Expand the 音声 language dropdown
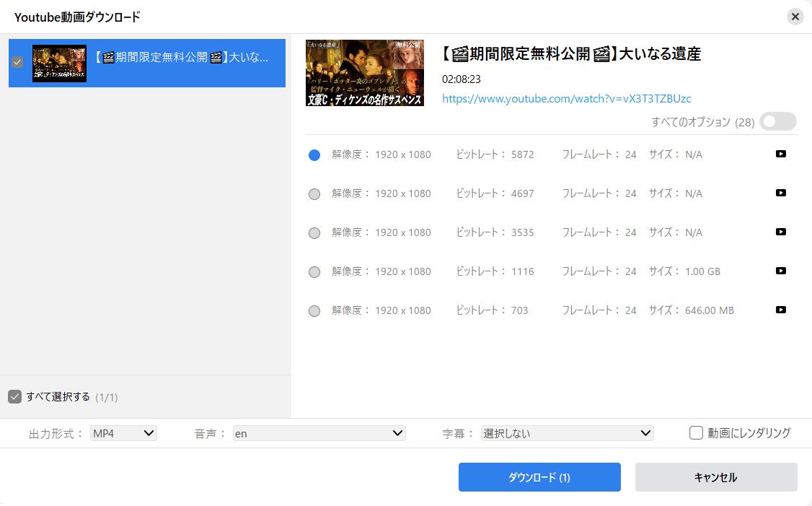This screenshot has height=506, width=812. [x=319, y=433]
